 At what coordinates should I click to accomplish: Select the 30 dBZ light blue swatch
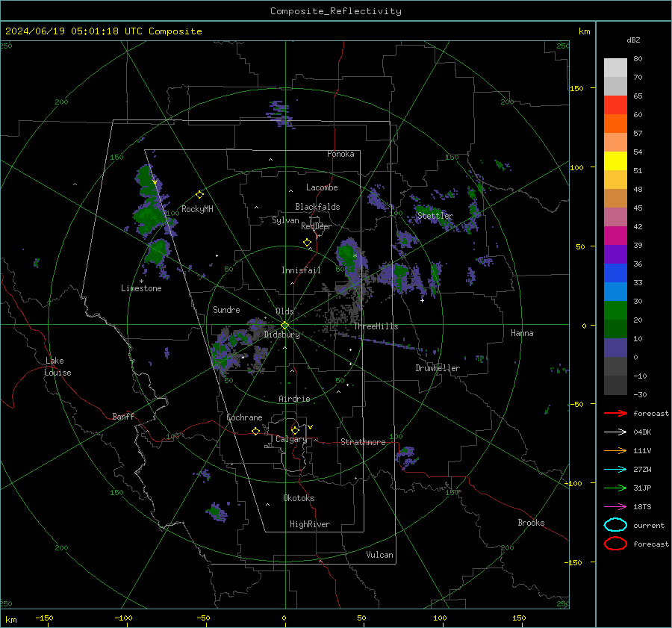(615, 291)
